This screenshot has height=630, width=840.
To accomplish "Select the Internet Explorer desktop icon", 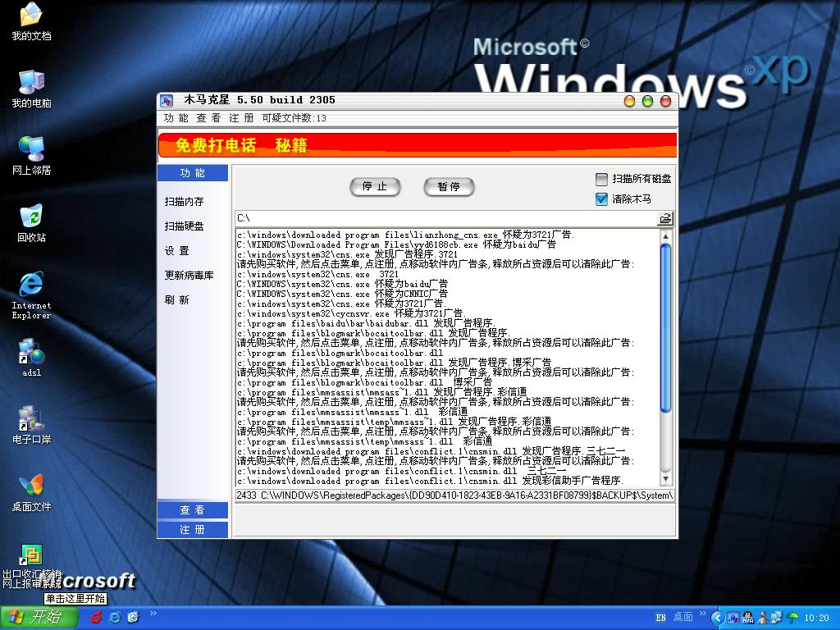I will point(32,295).
